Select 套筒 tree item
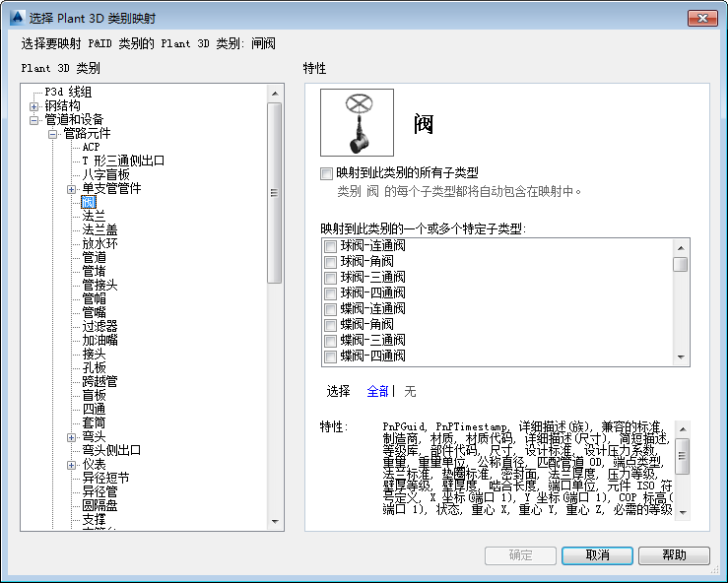Viewport: 728px width, 583px height. tap(94, 422)
